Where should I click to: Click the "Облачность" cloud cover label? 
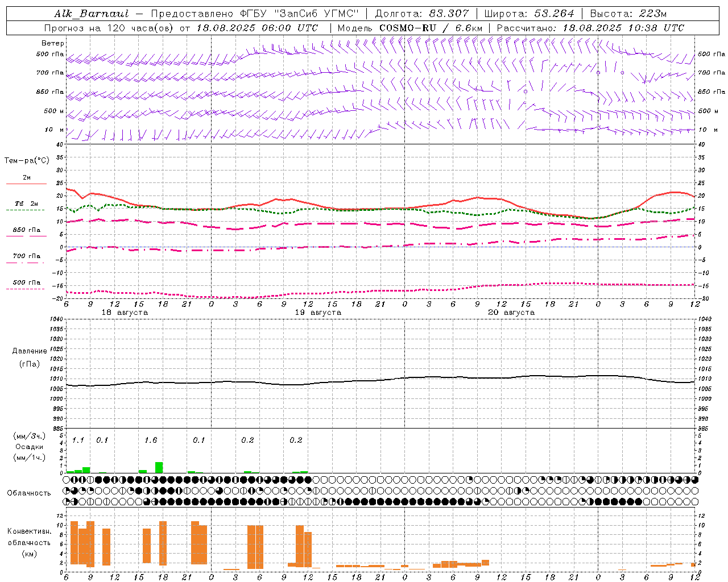pyautogui.click(x=29, y=493)
